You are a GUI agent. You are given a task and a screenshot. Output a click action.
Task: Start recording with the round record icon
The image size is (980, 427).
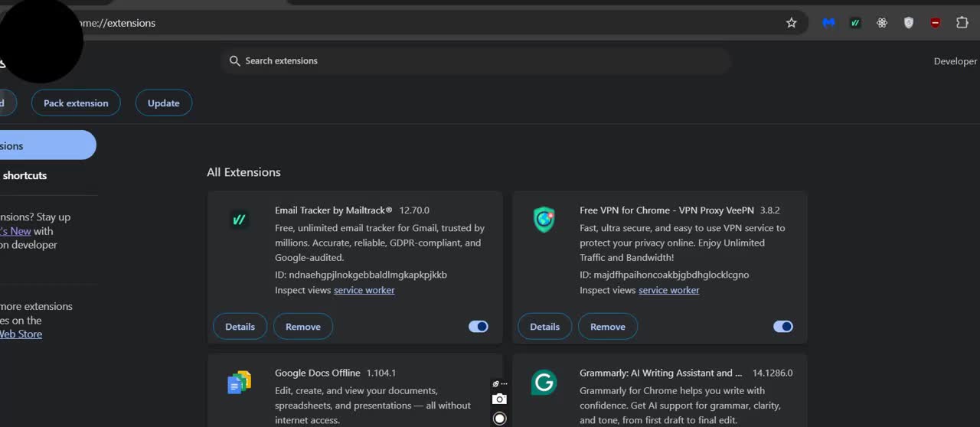(x=500, y=418)
